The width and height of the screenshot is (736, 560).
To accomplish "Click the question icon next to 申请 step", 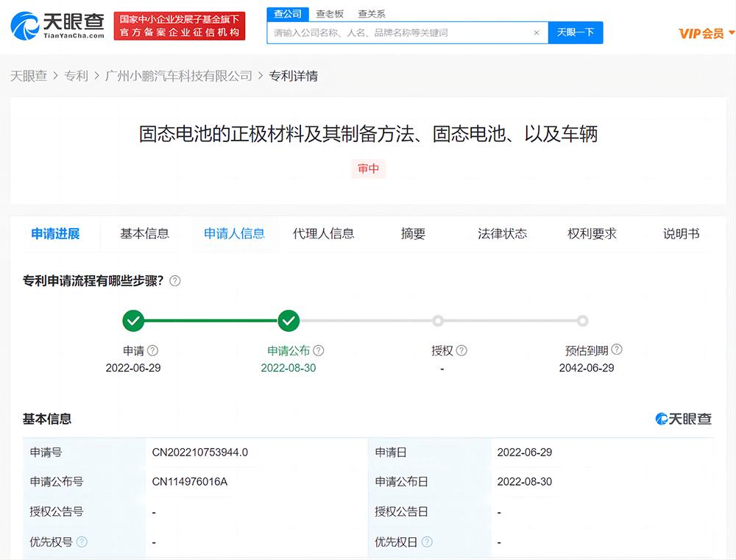I will tap(153, 351).
